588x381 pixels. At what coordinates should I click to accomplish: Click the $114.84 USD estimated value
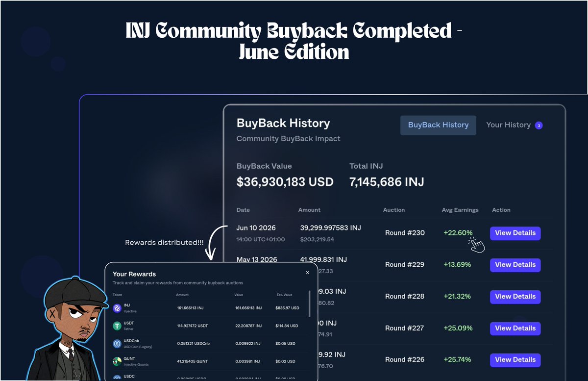tap(288, 326)
